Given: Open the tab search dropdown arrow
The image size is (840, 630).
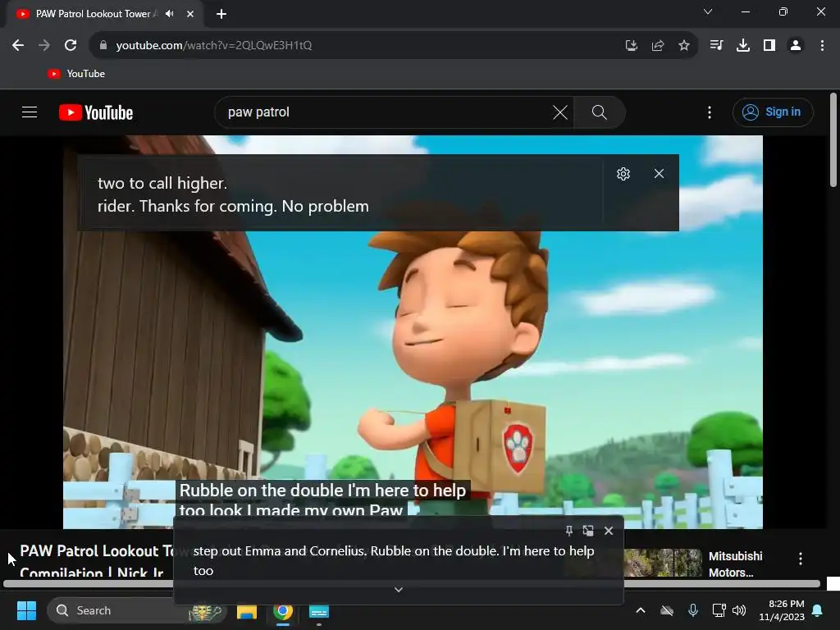Looking at the screenshot, I should tap(708, 11).
